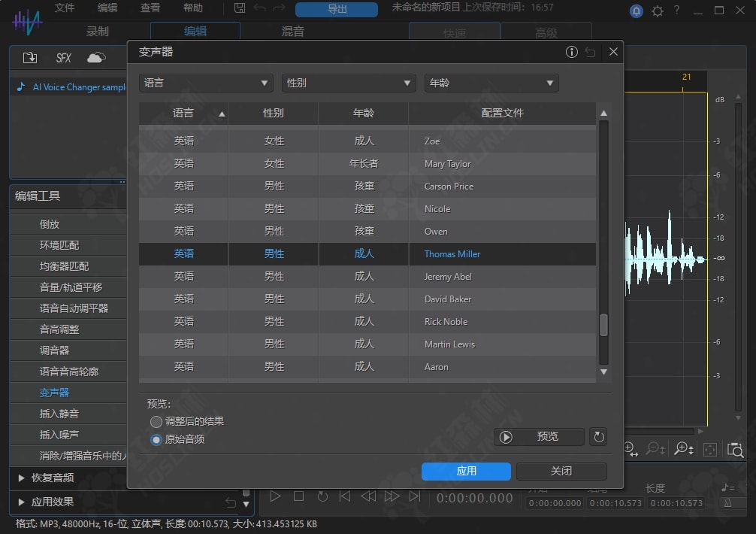Select the original audio radio button

(156, 439)
